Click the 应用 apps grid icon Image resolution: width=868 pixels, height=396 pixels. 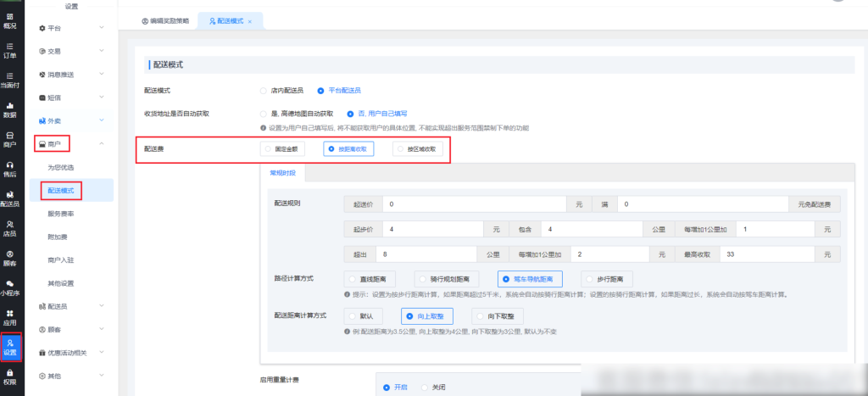click(10, 317)
